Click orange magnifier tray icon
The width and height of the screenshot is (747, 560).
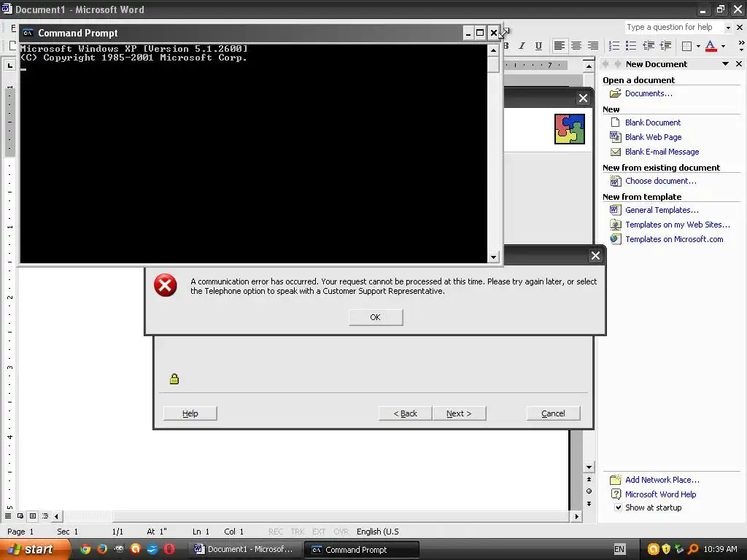693,549
